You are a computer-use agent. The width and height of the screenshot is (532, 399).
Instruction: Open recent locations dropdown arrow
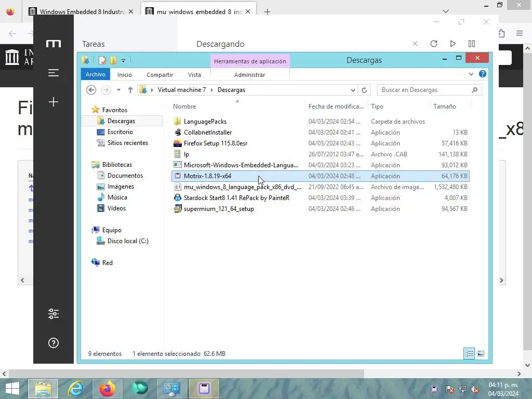[118, 90]
